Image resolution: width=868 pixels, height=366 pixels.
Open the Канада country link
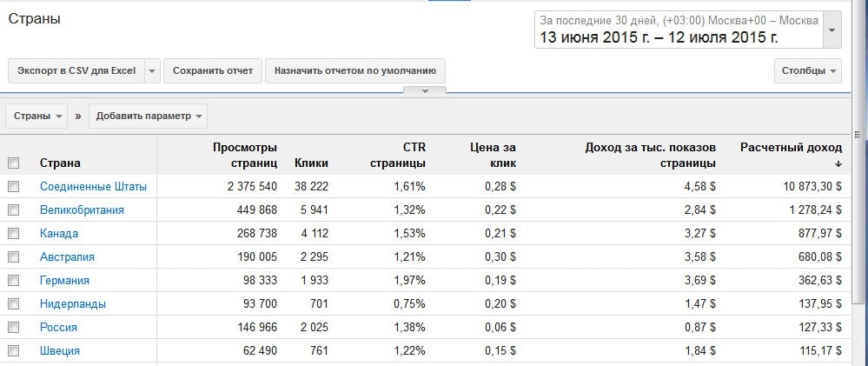[x=59, y=234]
